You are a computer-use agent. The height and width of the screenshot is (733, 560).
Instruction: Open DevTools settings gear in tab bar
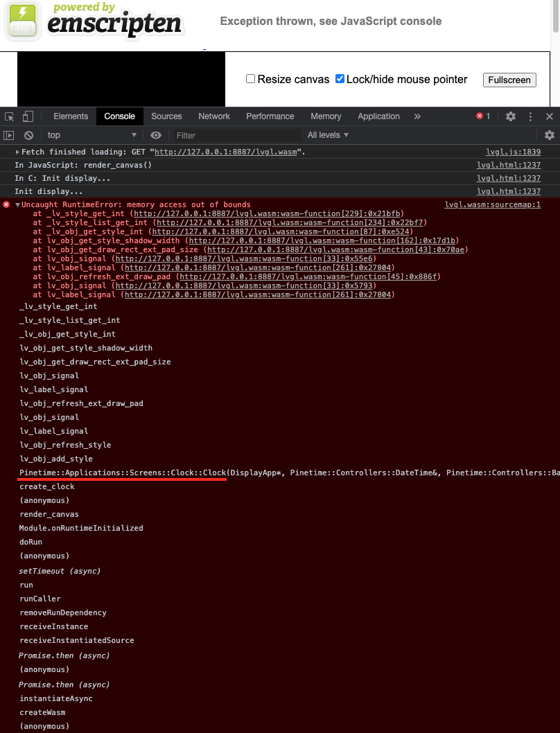511,116
